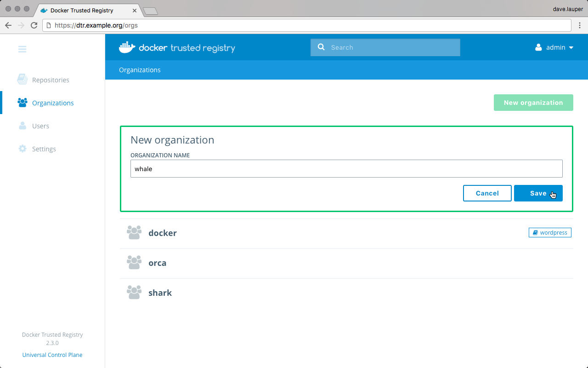Click the browser reload icon

(34, 25)
